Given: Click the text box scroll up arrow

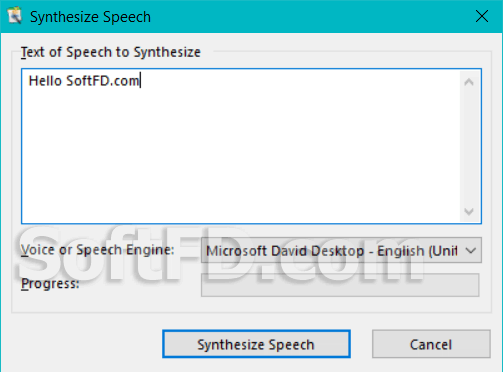Looking at the screenshot, I should [x=469, y=82].
